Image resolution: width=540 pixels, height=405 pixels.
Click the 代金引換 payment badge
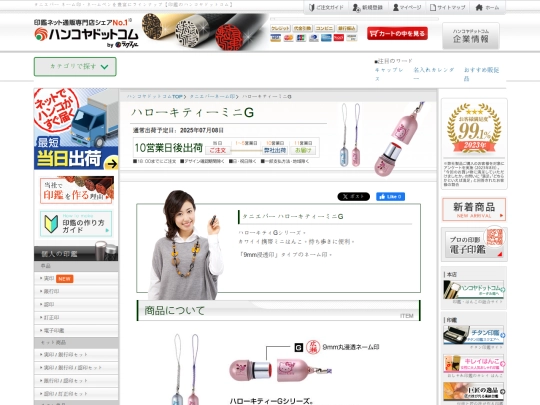click(302, 28)
